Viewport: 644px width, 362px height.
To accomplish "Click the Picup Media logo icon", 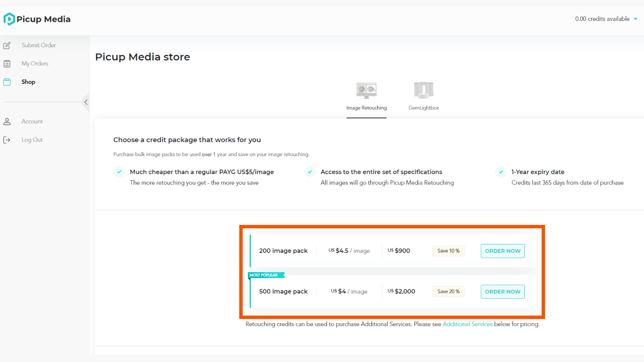I will 9,19.
